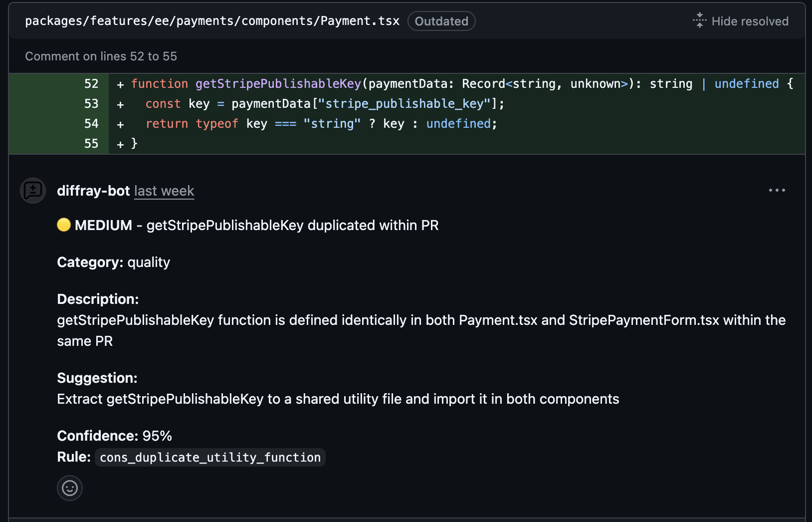Click the unfold icon beside Hide resolved
The image size is (812, 522).
[699, 20]
